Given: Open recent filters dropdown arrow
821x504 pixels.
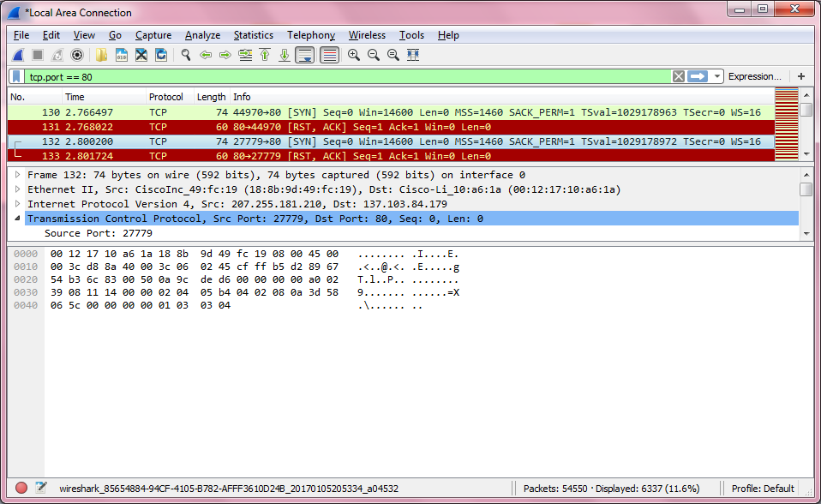Looking at the screenshot, I should pyautogui.click(x=716, y=76).
